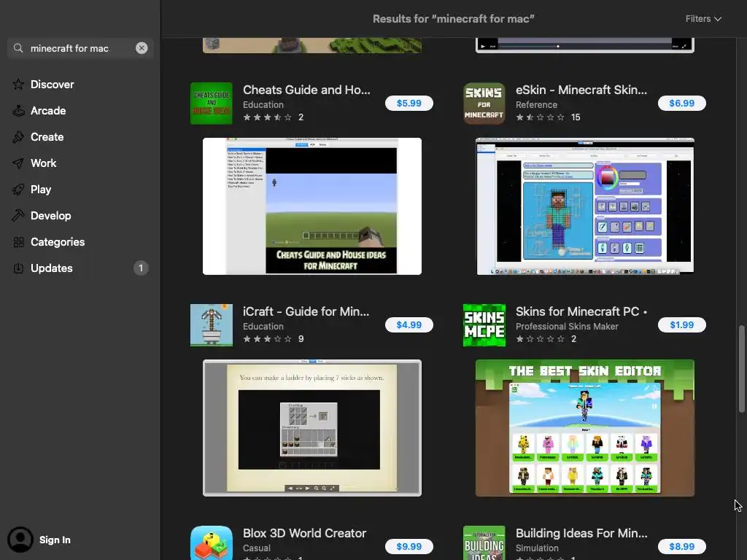Click the search magnifier icon

pyautogui.click(x=18, y=48)
